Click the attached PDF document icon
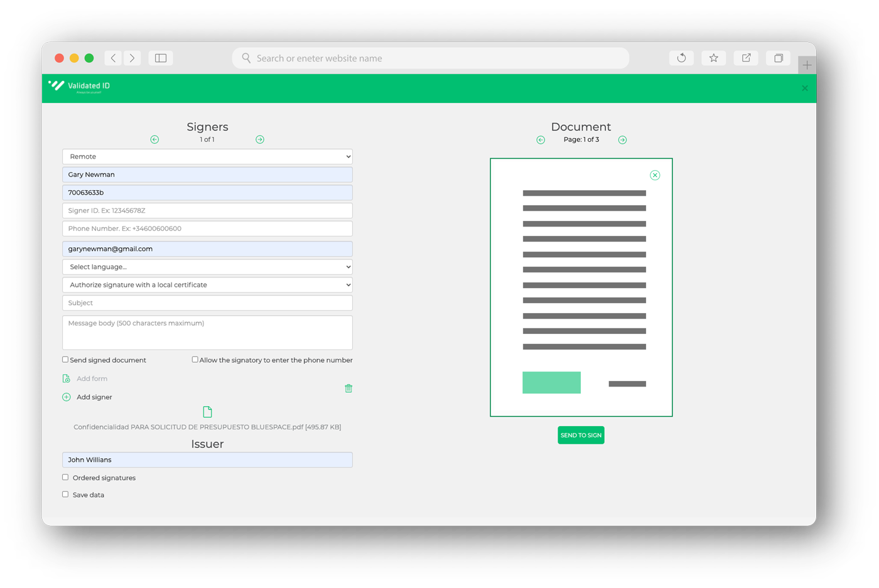Viewport: 879px width, 588px height. [x=207, y=411]
